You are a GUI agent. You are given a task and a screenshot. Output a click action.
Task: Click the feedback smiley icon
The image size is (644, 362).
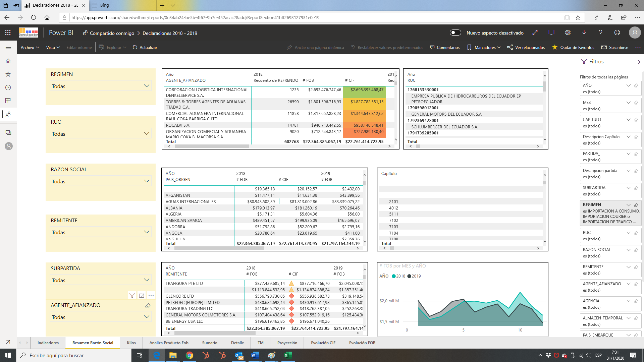click(617, 33)
